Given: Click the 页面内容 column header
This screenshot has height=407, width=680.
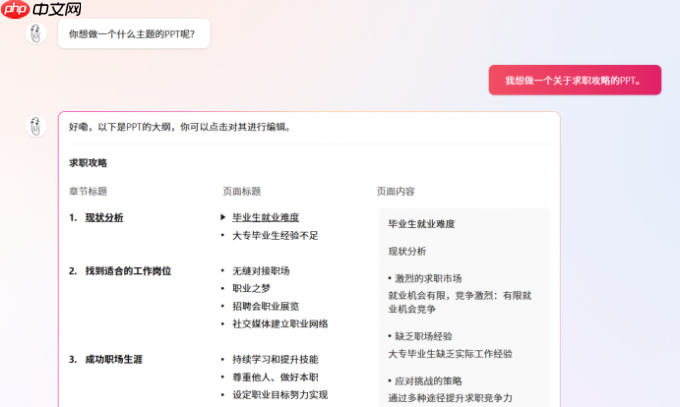Looking at the screenshot, I should click(x=396, y=191).
